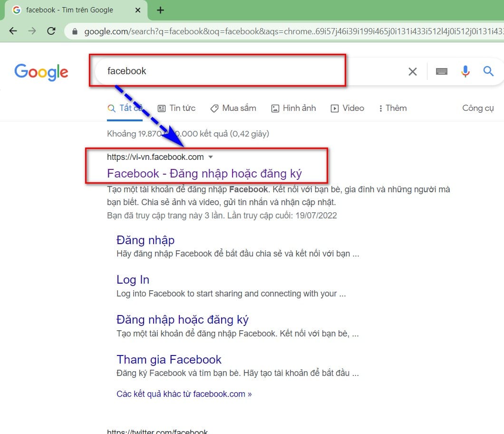Open the Tham gia Facebook sitelink

coord(169,359)
